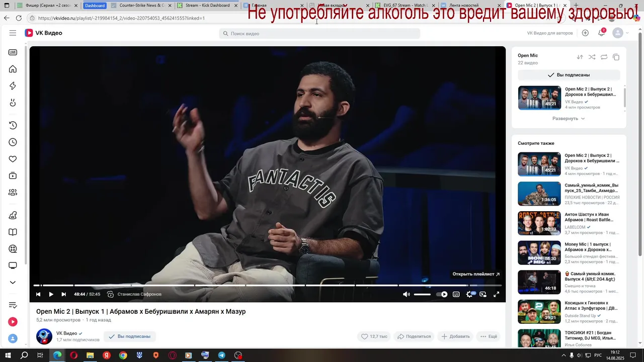Toggle playlist shuffle

592,57
